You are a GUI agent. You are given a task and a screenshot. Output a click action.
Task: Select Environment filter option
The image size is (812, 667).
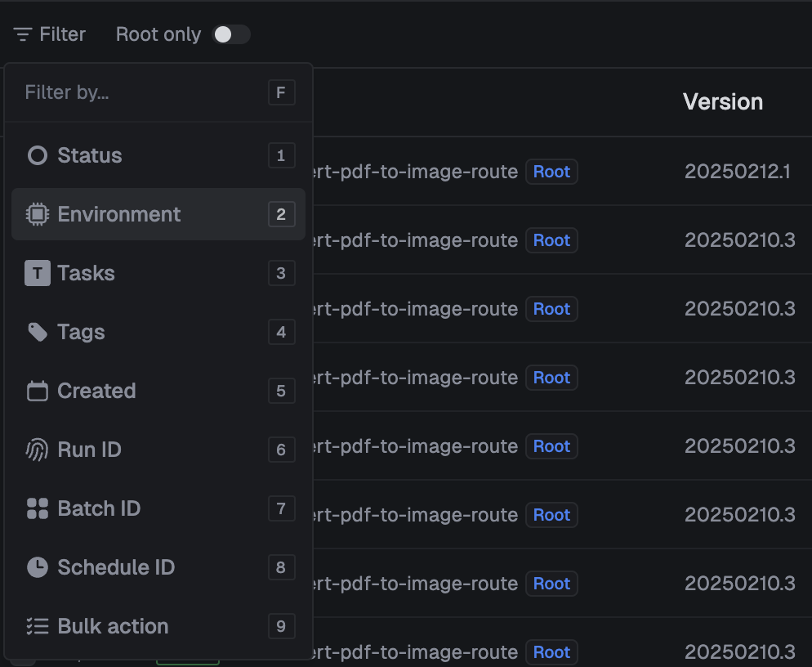coord(119,214)
